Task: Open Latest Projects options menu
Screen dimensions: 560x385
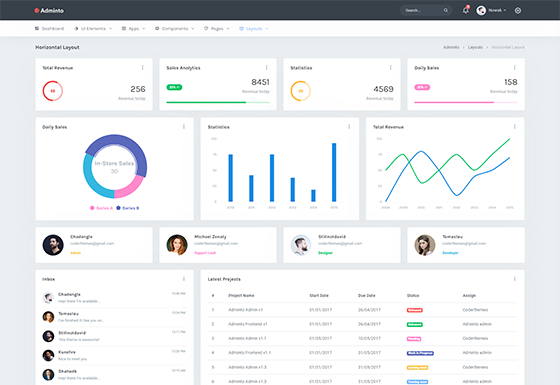Action: pos(514,279)
